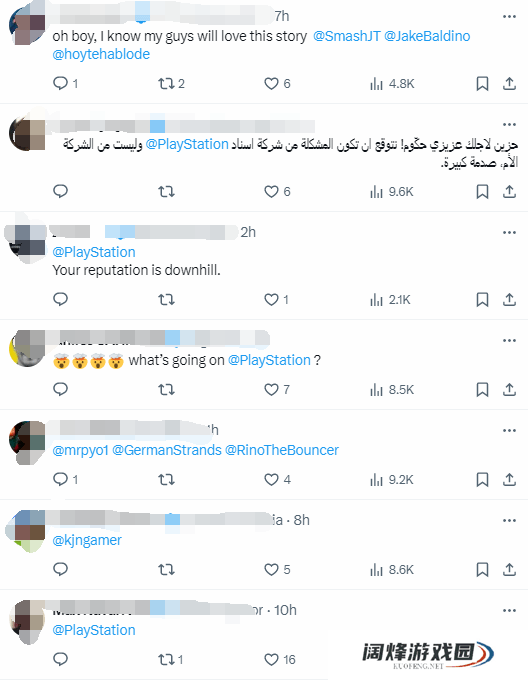This screenshot has width=528, height=680.
Task: Open the @hoytehablode mention link
Action: pyautogui.click(x=101, y=54)
